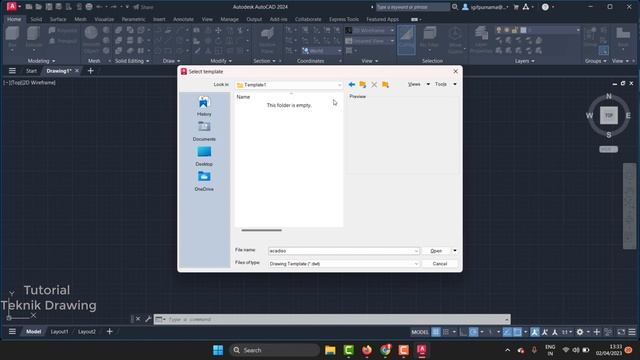Click the horizontal scrollbar in file list
Image resolution: width=640 pixels, height=360 pixels.
[x=261, y=230]
